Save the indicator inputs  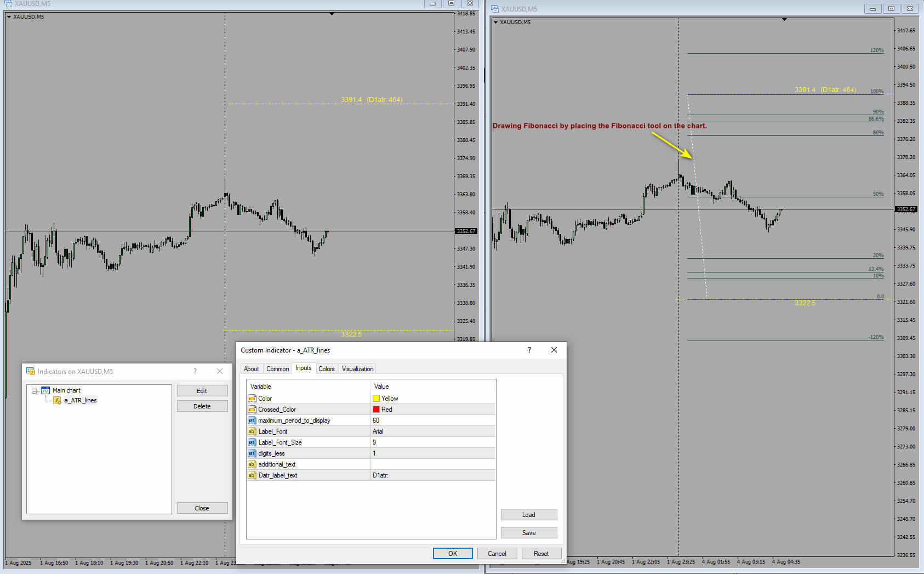coord(529,532)
